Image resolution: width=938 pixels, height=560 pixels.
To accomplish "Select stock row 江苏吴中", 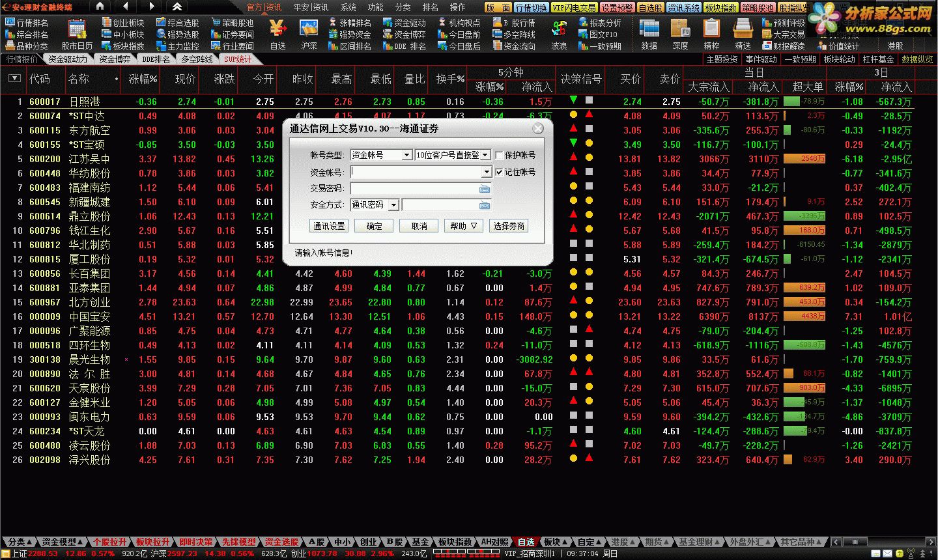I will [x=457, y=159].
